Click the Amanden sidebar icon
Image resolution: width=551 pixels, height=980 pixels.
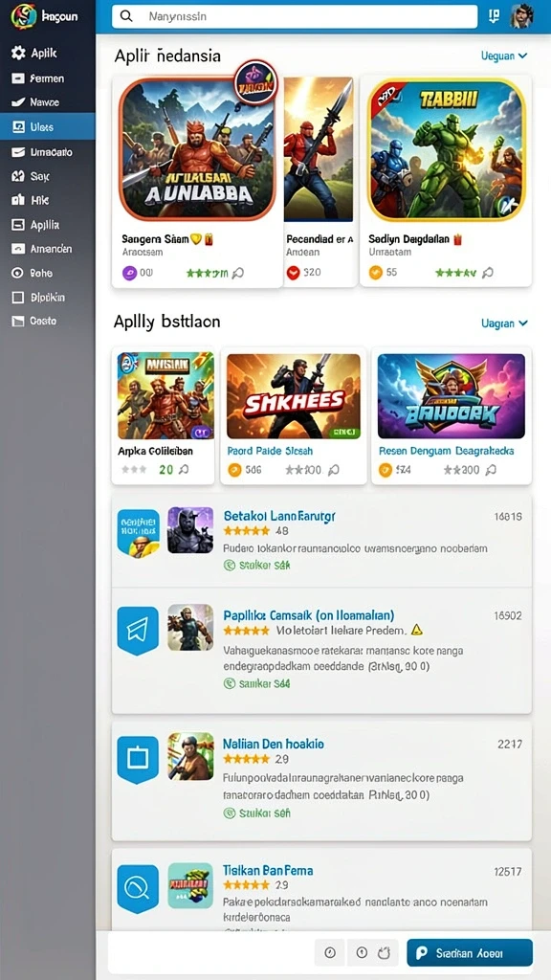click(18, 249)
